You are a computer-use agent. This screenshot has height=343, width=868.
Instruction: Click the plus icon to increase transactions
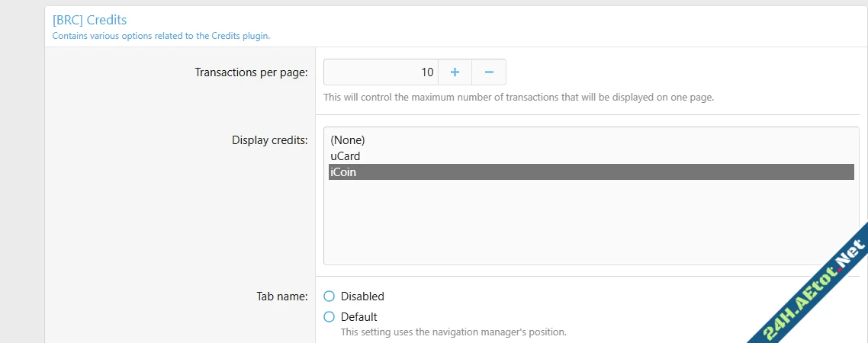tap(455, 72)
